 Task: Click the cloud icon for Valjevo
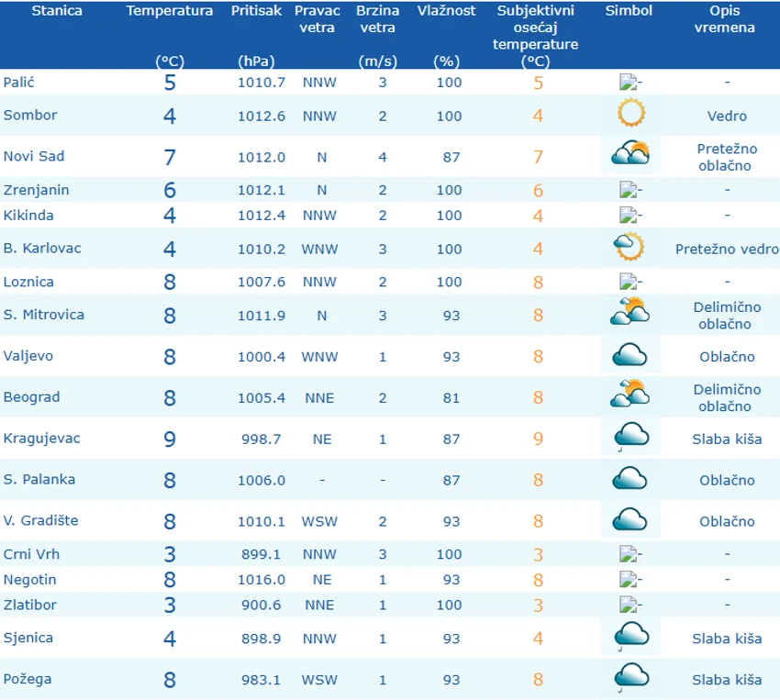tap(630, 355)
